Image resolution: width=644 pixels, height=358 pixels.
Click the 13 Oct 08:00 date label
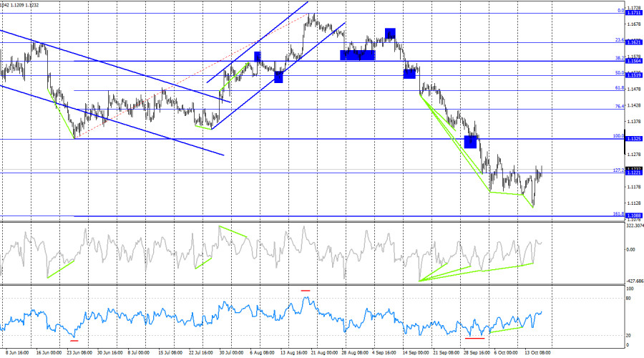pos(537,353)
